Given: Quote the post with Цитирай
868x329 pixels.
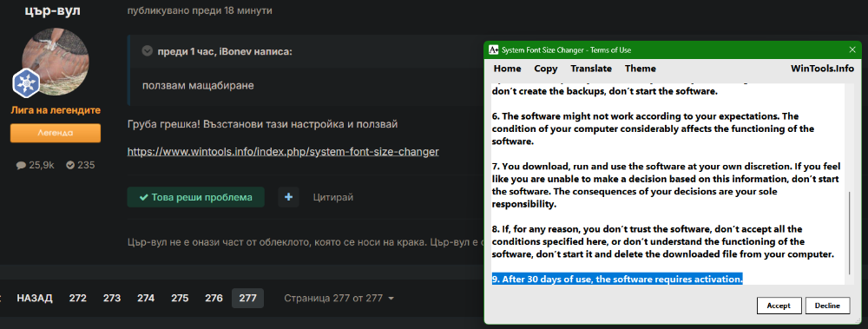Looking at the screenshot, I should 333,197.
